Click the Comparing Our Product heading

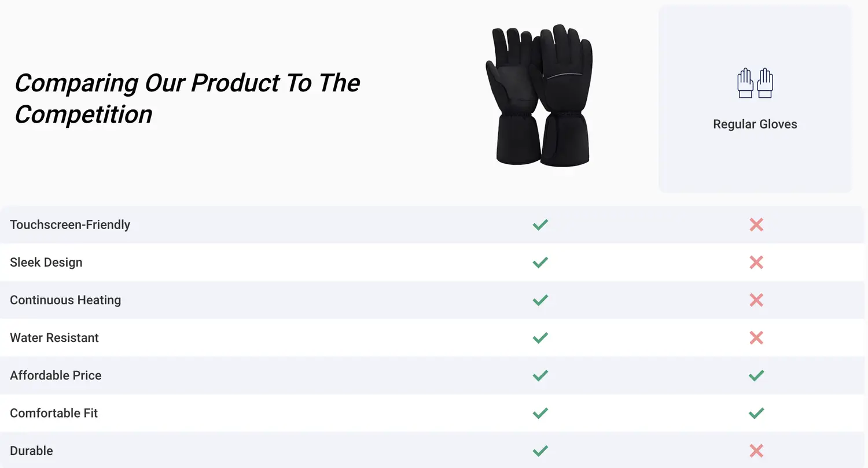187,98
